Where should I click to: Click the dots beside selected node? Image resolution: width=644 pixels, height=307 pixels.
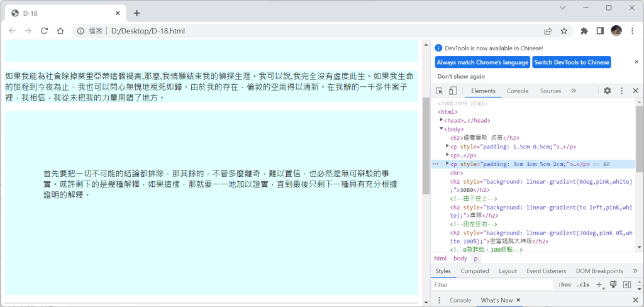pyautogui.click(x=435, y=164)
